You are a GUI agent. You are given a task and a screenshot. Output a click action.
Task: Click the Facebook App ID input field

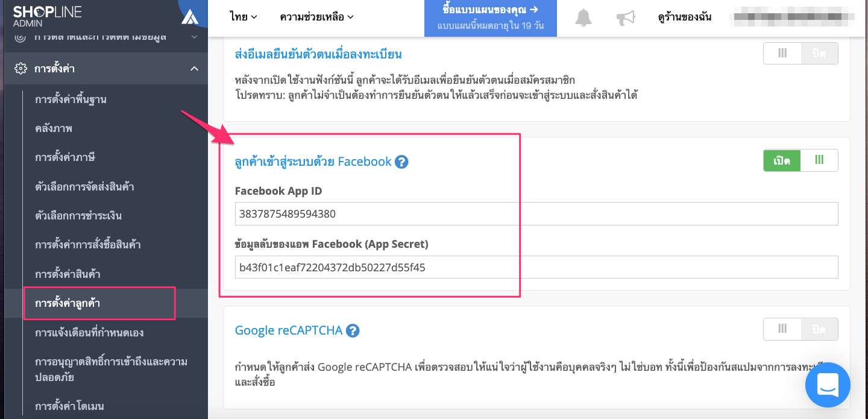(536, 213)
